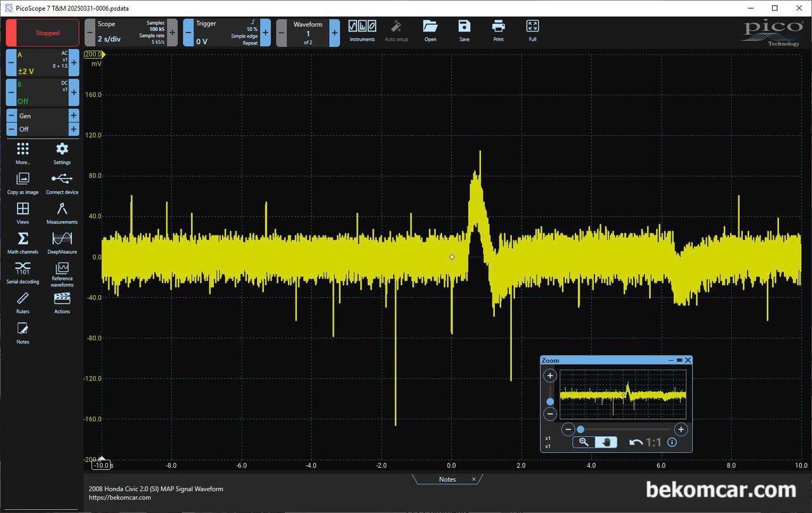This screenshot has width=812, height=513.
Task: Open Settings gear
Action: pyautogui.click(x=62, y=153)
